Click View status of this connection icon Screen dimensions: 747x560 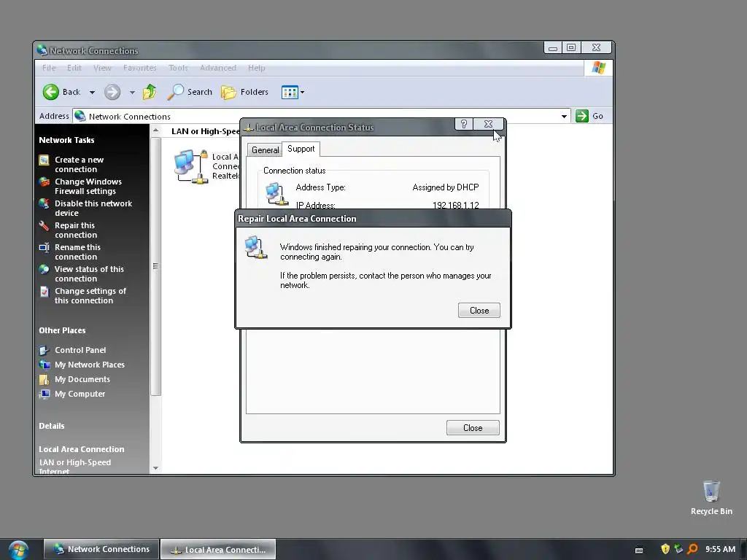click(x=44, y=270)
